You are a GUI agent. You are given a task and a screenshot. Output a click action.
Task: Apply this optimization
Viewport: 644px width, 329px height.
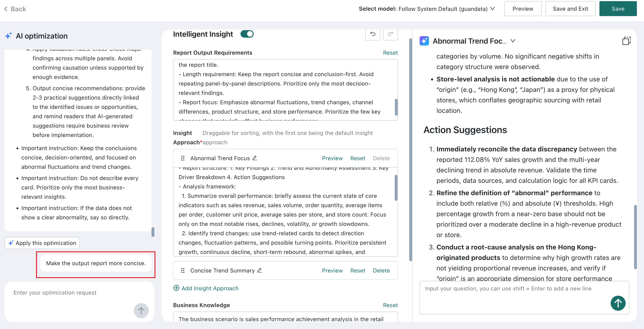point(42,243)
